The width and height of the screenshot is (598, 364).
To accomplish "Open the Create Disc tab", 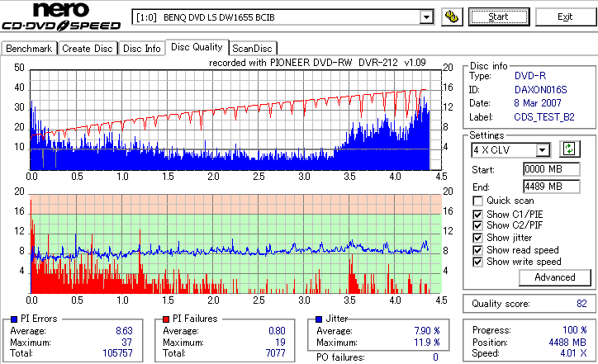I will point(88,49).
